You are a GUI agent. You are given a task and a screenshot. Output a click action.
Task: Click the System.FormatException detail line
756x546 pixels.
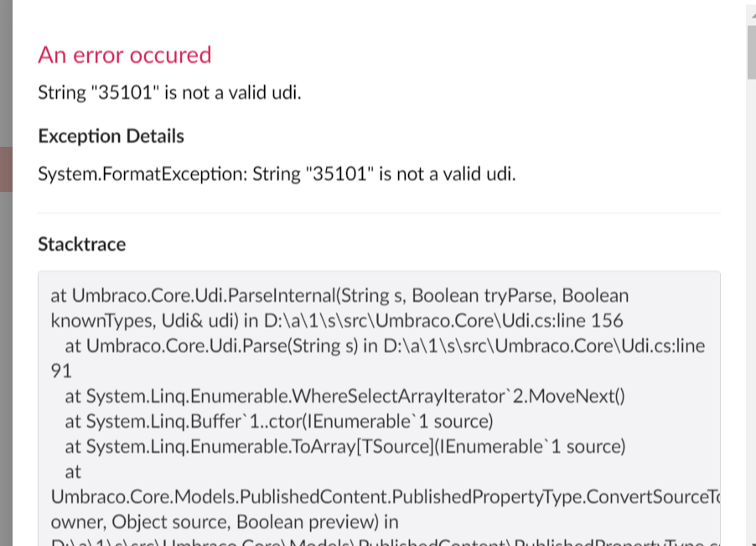[x=277, y=174]
